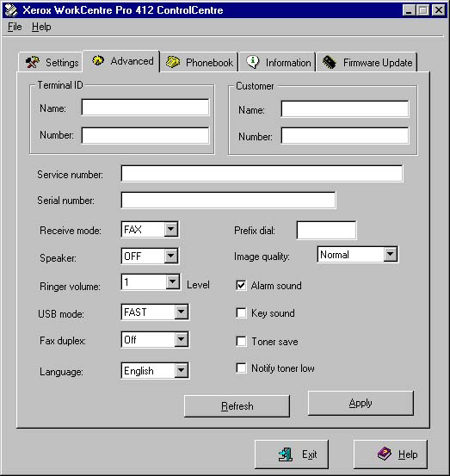Open the Information tab
Screen dimensions: 450x476
[x=277, y=62]
